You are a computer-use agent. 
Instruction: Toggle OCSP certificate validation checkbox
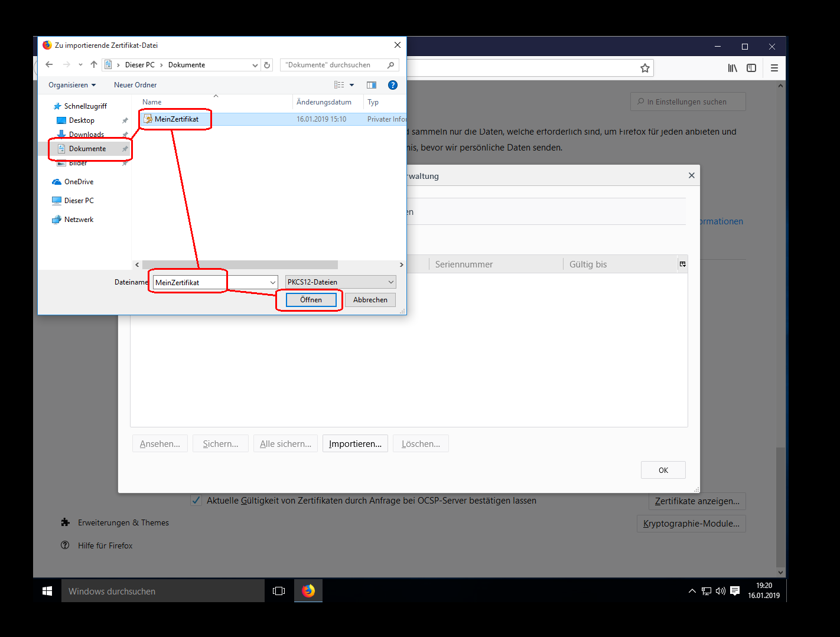click(196, 501)
